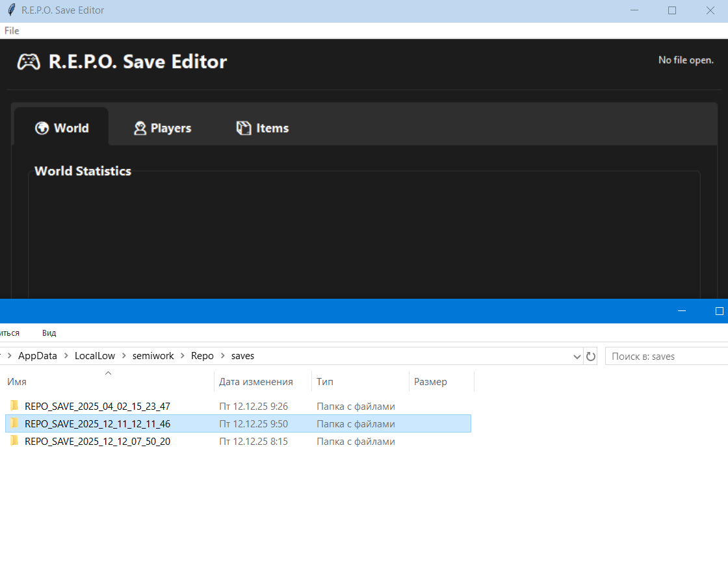
Task: Open the File menu
Action: tap(12, 31)
